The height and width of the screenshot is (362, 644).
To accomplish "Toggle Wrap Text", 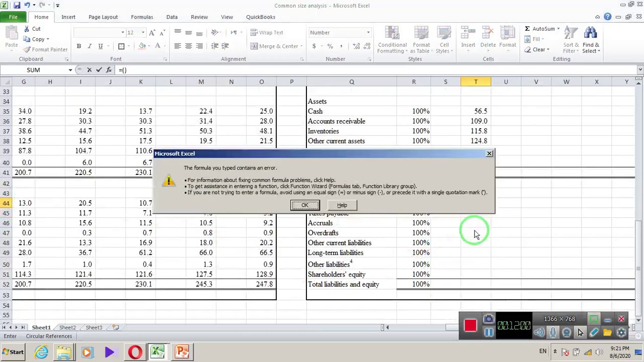I will [x=267, y=33].
